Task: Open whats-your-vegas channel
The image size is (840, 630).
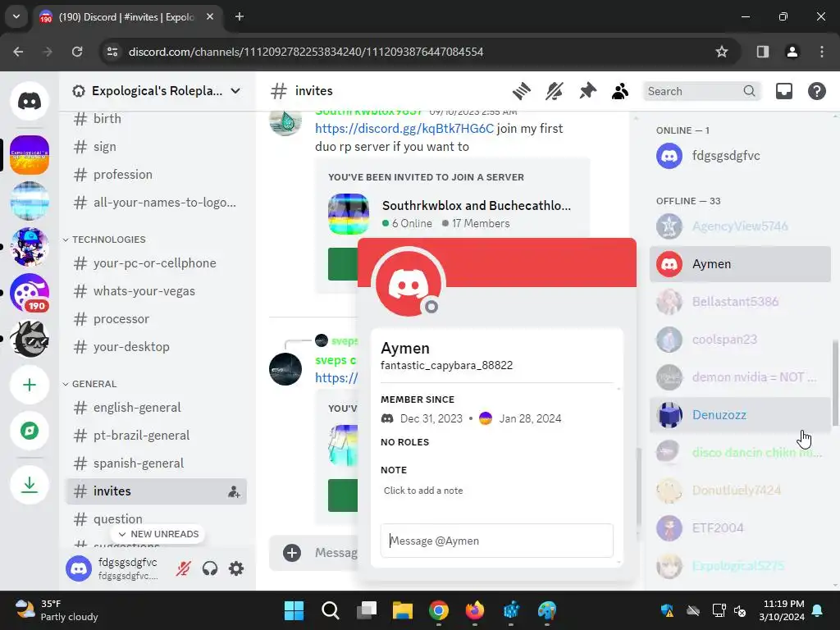Action: click(x=156, y=291)
